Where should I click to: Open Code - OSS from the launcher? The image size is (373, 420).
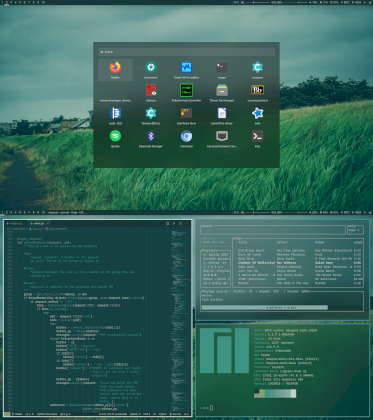[115, 116]
